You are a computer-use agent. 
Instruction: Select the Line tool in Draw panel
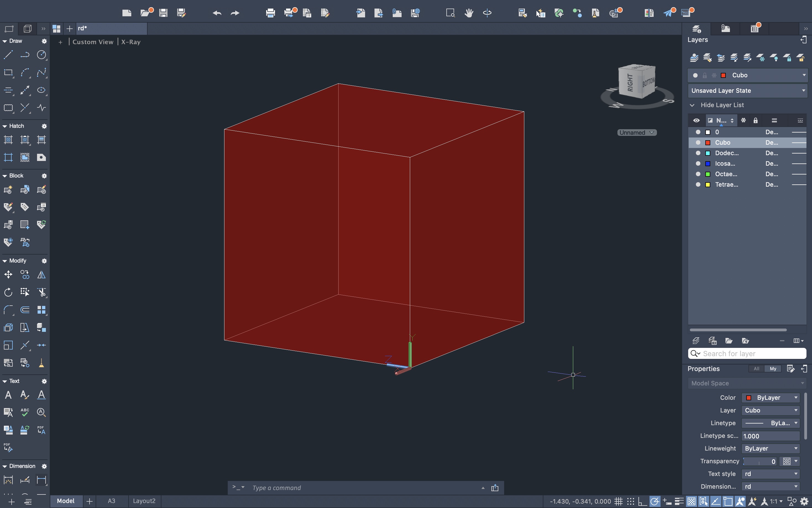coord(8,55)
